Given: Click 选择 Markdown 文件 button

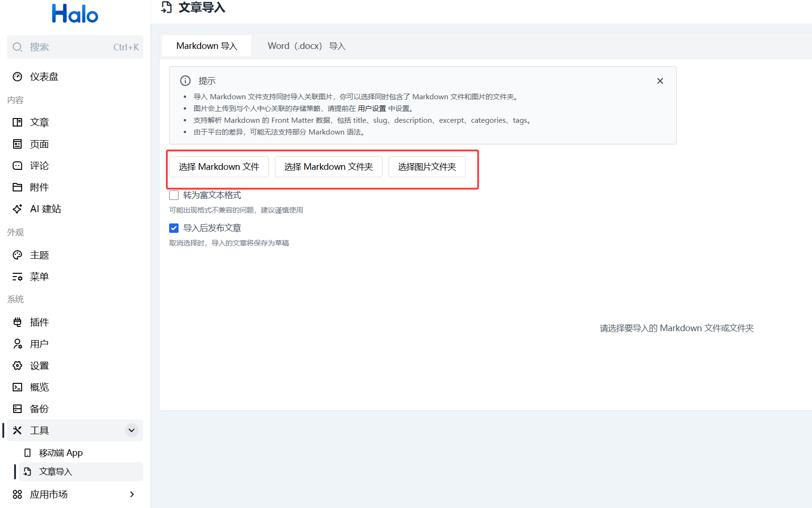Looking at the screenshot, I should pyautogui.click(x=219, y=167).
